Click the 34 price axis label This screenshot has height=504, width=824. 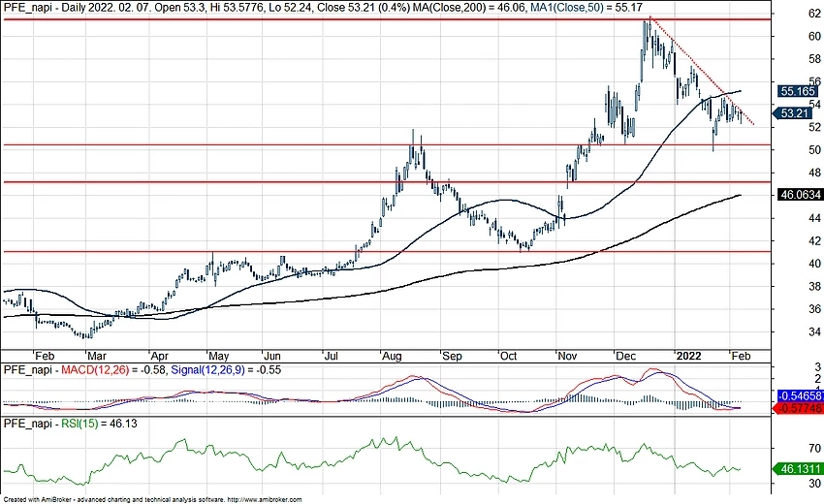click(814, 331)
